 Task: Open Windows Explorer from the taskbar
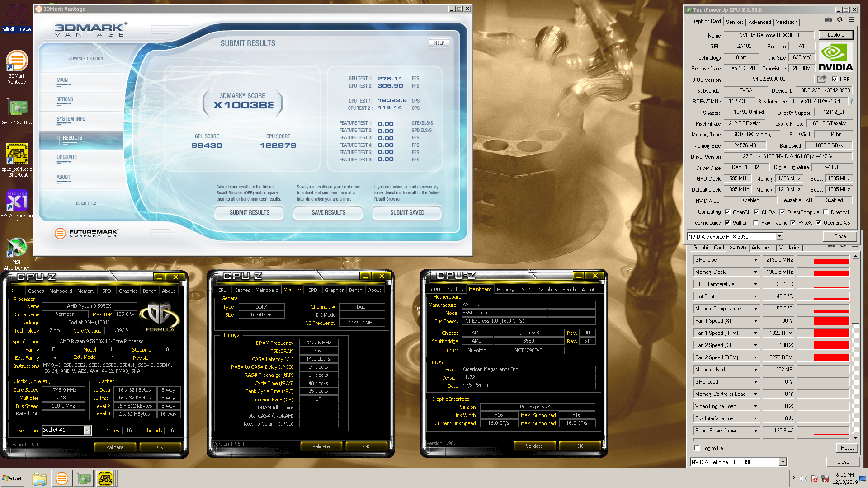click(39, 479)
